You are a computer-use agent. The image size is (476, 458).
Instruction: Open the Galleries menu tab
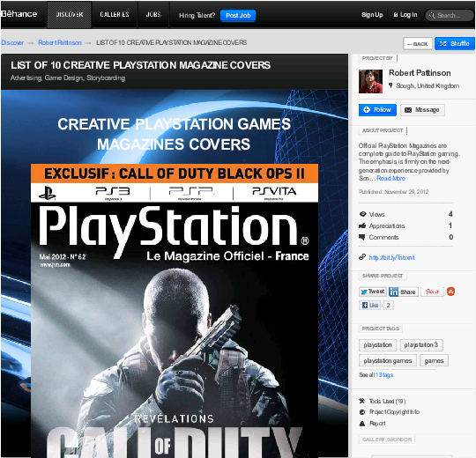click(115, 15)
